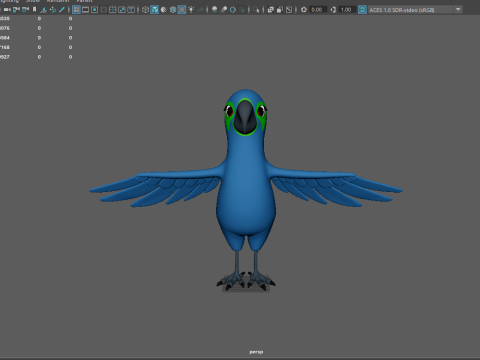The width and height of the screenshot is (480, 360).
Task: Click the Image Plane icon
Action: (43, 10)
